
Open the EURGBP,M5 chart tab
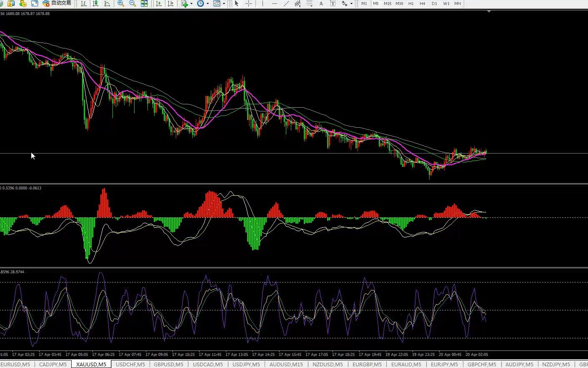tap(367, 364)
